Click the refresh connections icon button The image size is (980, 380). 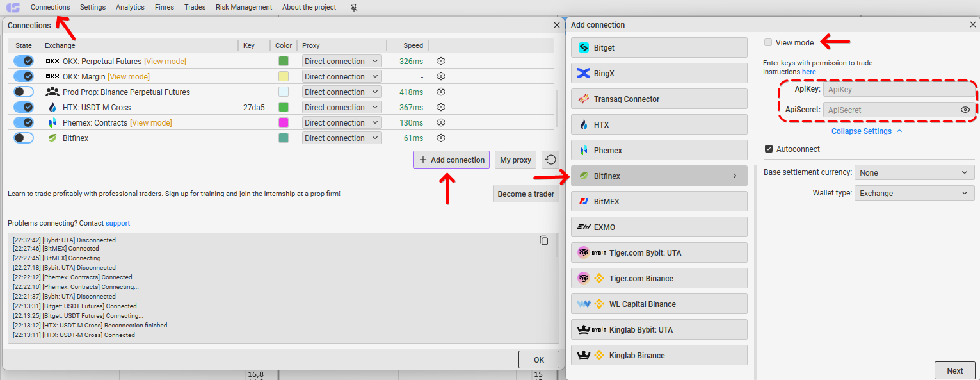point(550,160)
